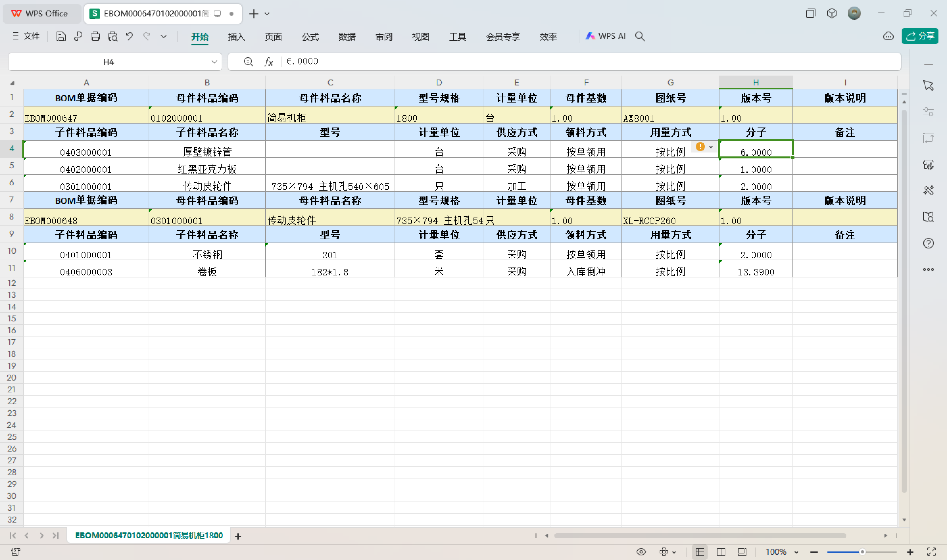Click the export-to-PDF icon beside Save
Screen dimensions: 947x560
click(x=78, y=36)
